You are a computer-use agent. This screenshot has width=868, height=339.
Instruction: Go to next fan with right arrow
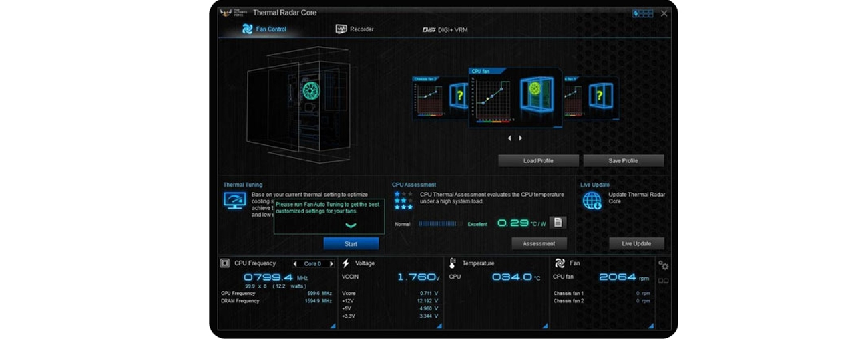[521, 138]
